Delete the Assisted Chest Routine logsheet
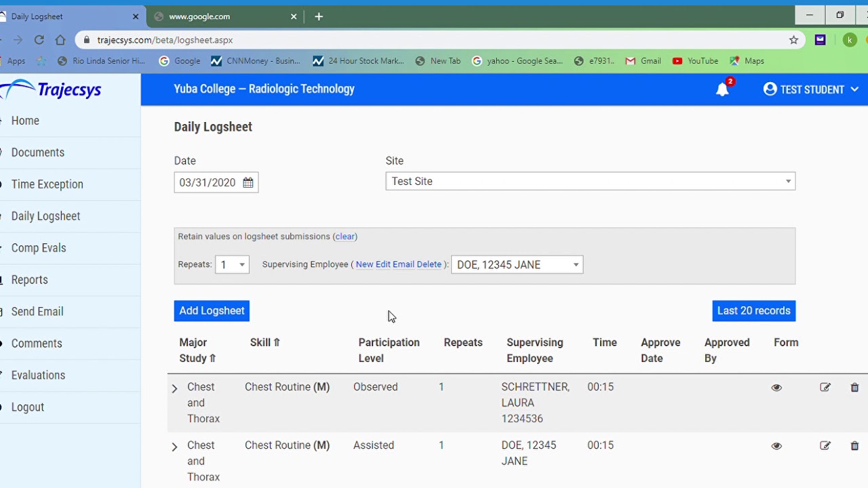868x488 pixels. click(854, 446)
